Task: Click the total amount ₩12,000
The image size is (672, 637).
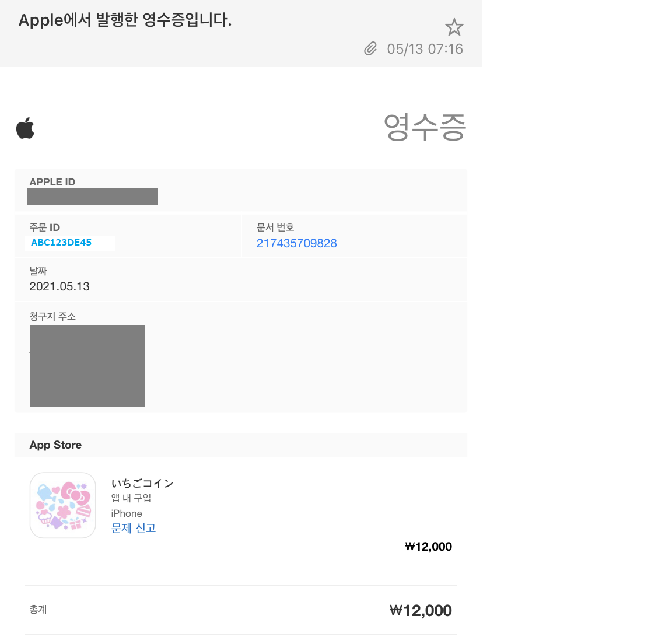Action: click(421, 610)
